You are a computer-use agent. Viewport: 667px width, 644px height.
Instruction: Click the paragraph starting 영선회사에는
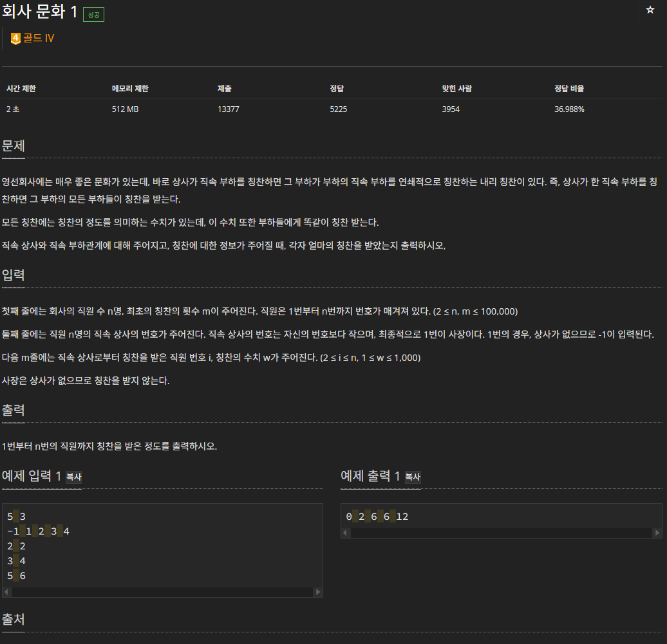pos(330,190)
